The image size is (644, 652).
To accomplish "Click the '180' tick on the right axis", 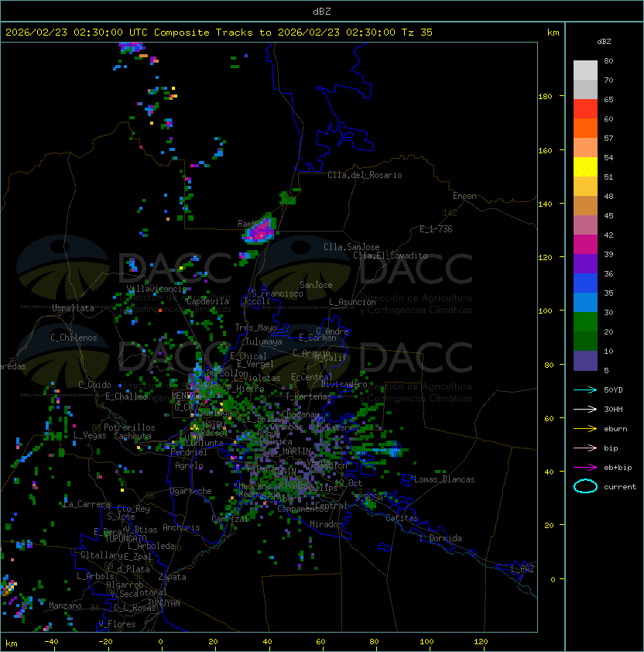I will 545,97.
